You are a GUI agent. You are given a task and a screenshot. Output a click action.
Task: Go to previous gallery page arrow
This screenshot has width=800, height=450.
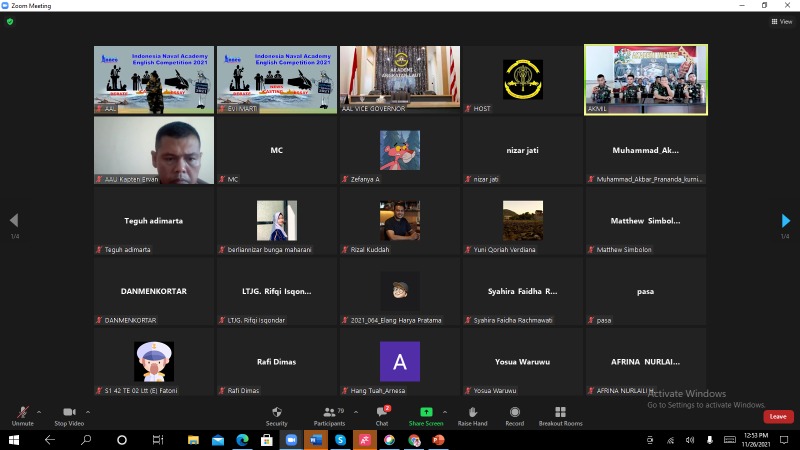(13, 221)
